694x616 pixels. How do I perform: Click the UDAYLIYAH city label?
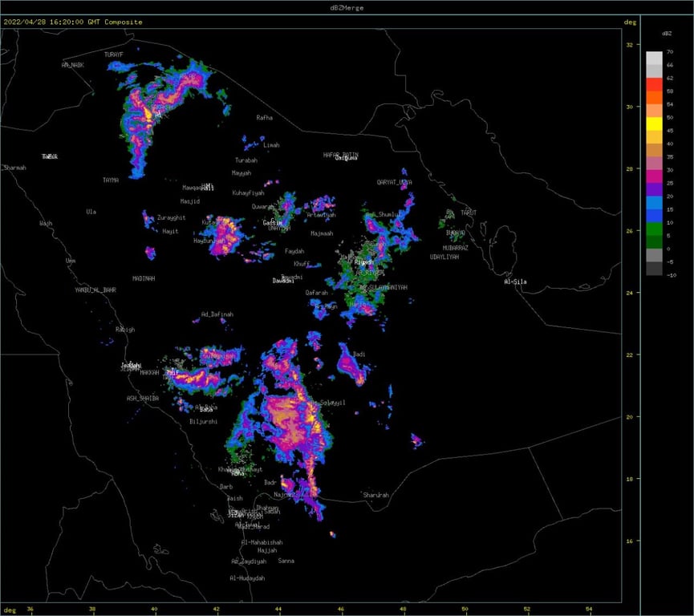pyautogui.click(x=444, y=257)
